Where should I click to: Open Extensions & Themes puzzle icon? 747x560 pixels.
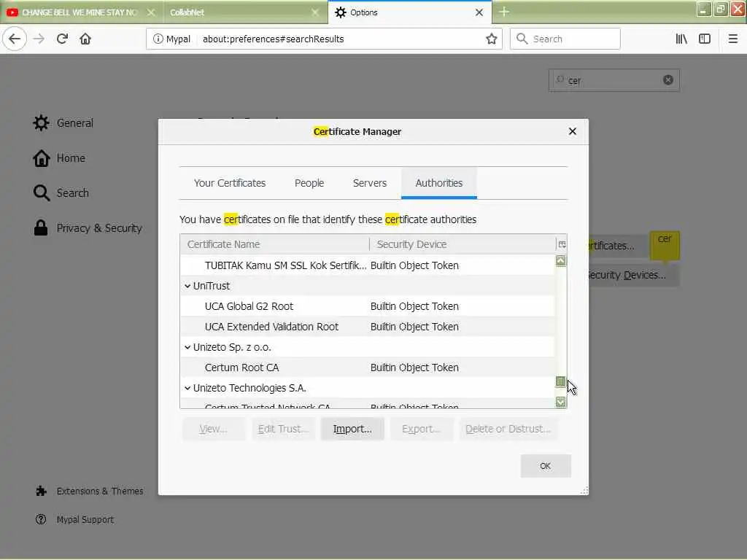click(x=42, y=491)
